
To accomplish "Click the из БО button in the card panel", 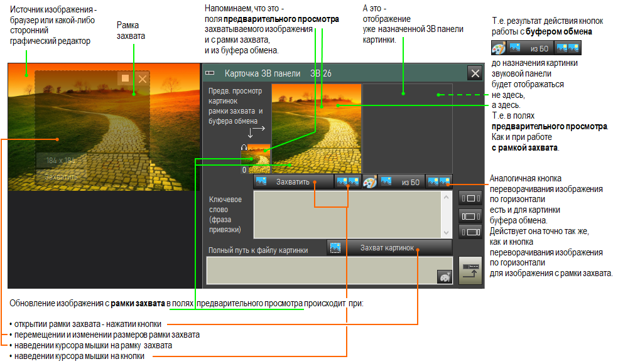I will click(401, 182).
